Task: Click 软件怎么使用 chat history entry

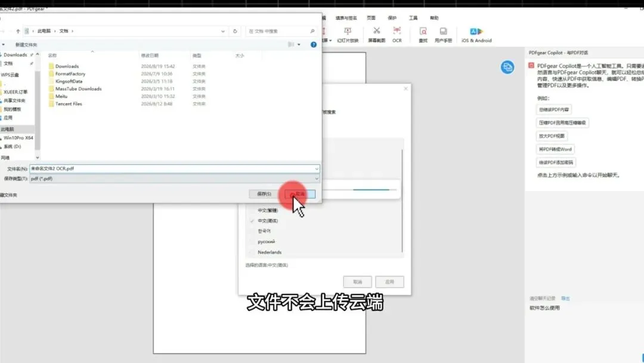Action: (x=544, y=307)
